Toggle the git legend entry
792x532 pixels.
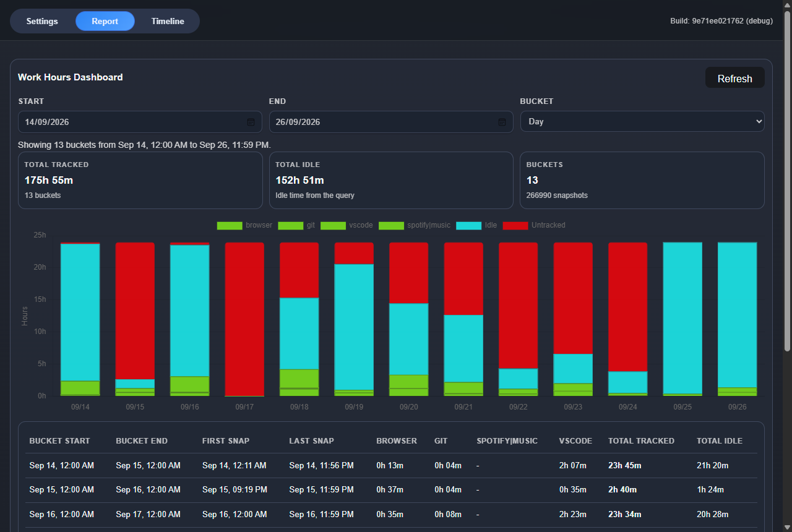point(296,225)
